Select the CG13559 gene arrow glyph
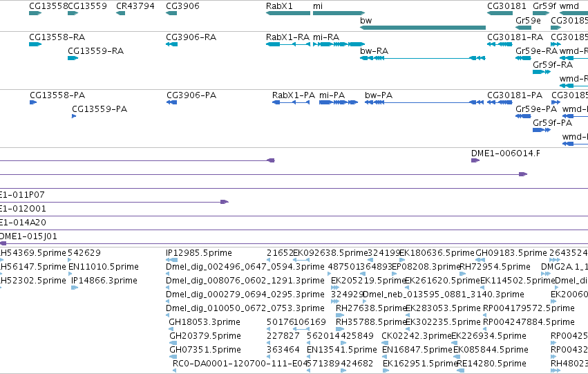 [73, 13]
